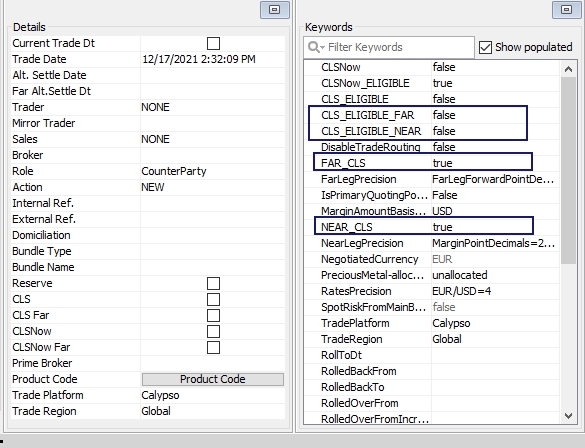
Task: Click the keywords scrollbar down arrow
Action: pos(568,416)
